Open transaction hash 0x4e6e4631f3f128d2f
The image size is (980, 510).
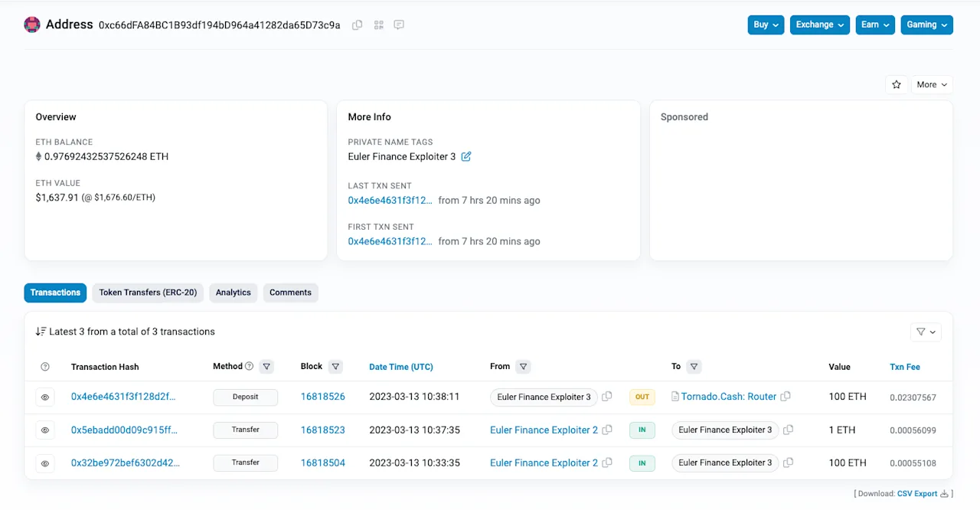point(123,397)
